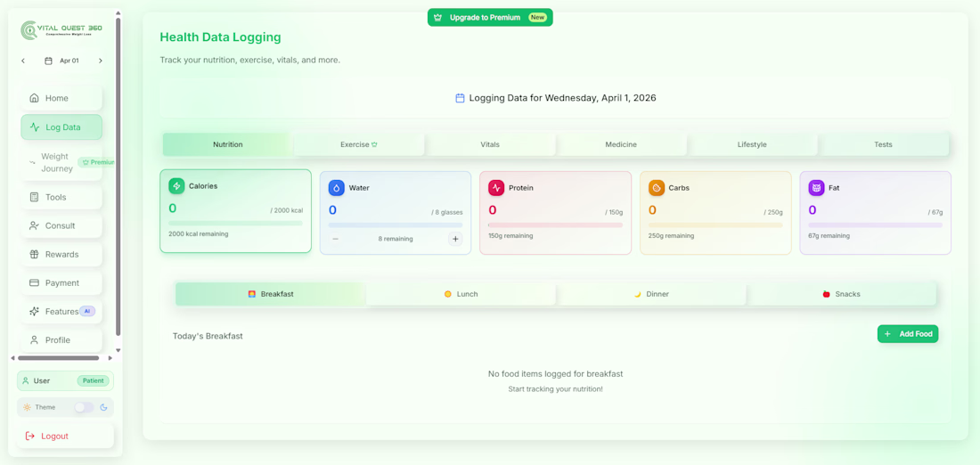
Task: Decrease water glasses with minus button
Action: [336, 239]
